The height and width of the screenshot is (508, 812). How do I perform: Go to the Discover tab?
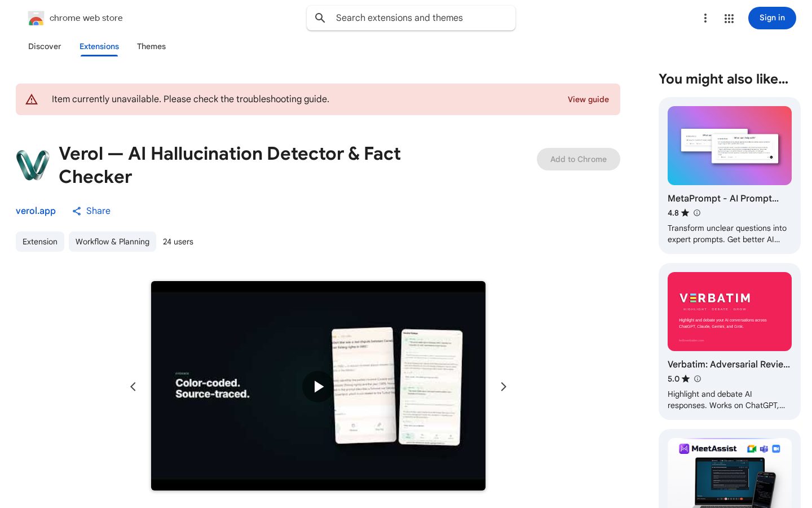[45, 46]
